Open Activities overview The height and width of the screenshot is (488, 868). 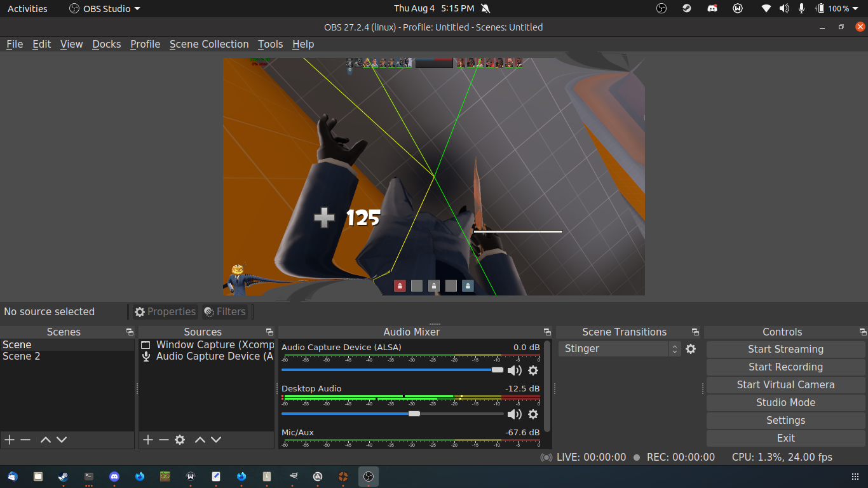click(x=27, y=8)
